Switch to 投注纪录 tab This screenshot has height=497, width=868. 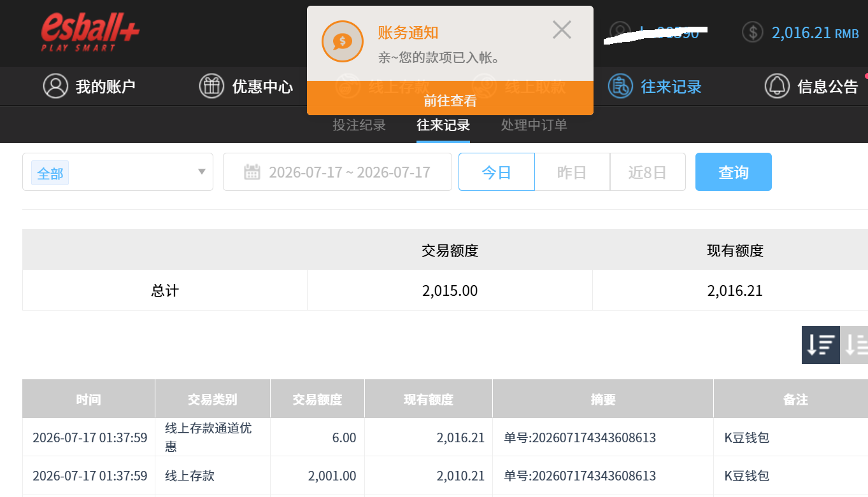coord(359,125)
